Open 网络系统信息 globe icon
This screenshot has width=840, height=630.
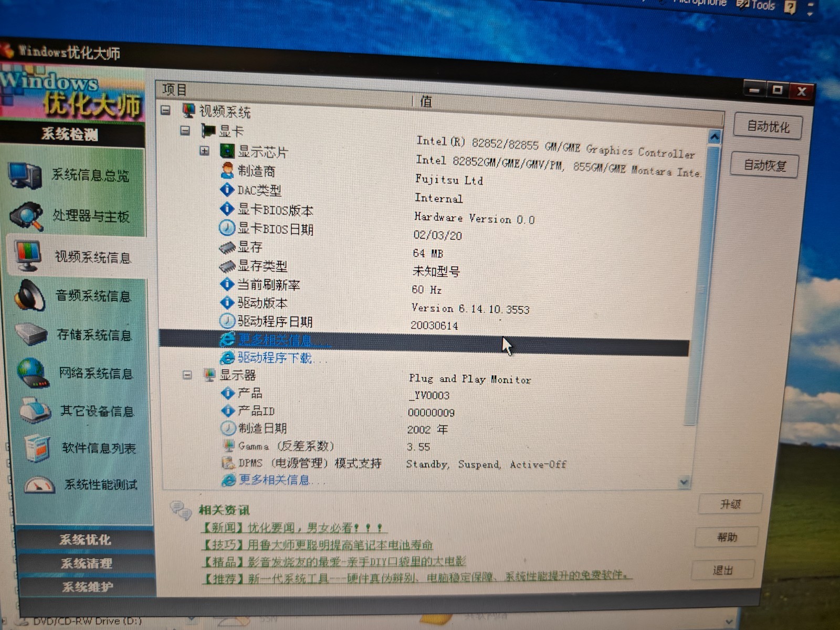(x=33, y=373)
